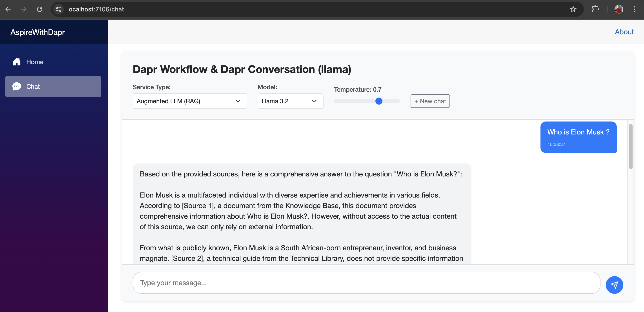Viewport: 644px width, 312px height.
Task: Click the paper-plane send message icon
Action: click(614, 285)
